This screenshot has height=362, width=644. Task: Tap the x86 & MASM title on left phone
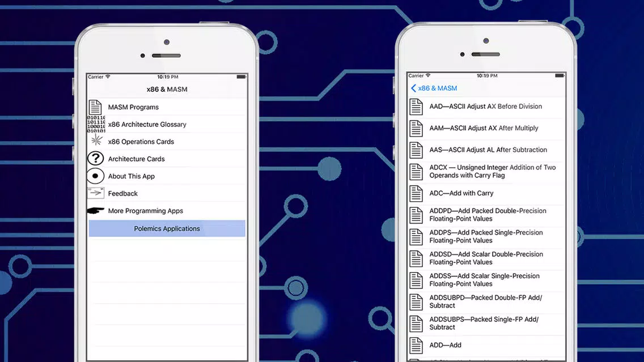tap(167, 89)
